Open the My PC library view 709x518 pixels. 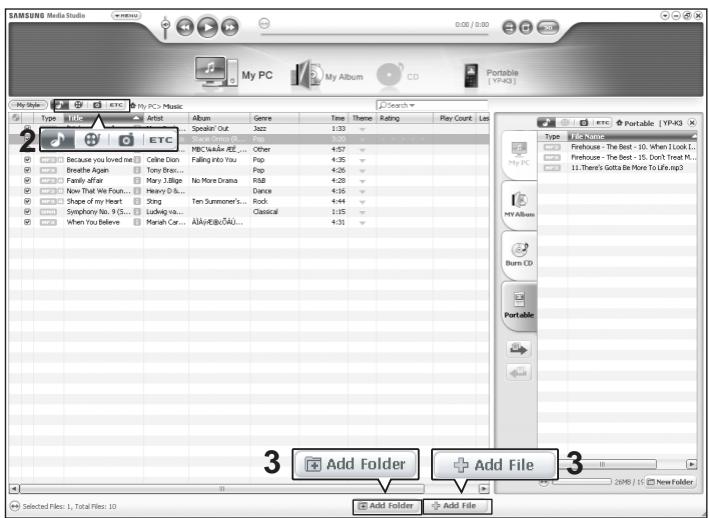(233, 73)
